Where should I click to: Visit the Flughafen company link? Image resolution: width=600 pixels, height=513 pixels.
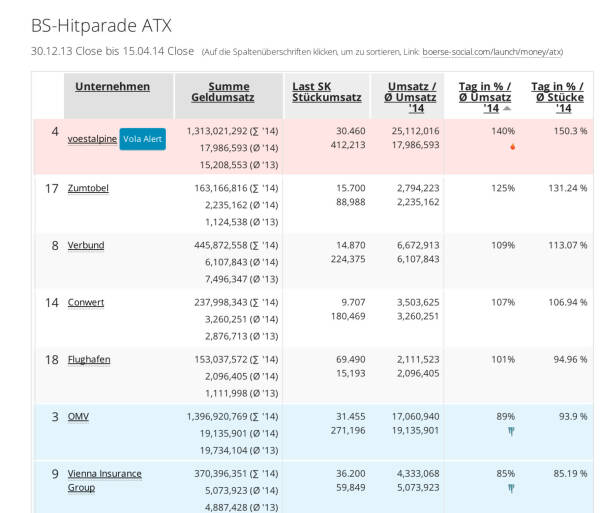[90, 359]
